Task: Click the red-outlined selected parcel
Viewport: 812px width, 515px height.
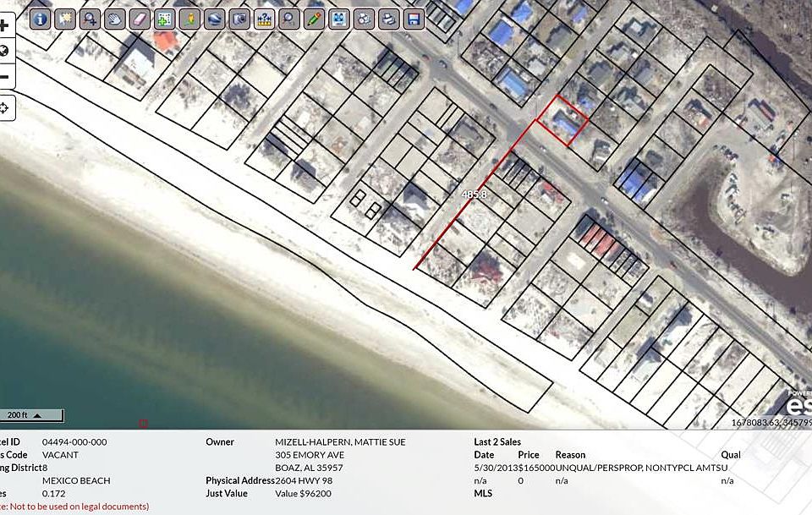Action: [562, 121]
